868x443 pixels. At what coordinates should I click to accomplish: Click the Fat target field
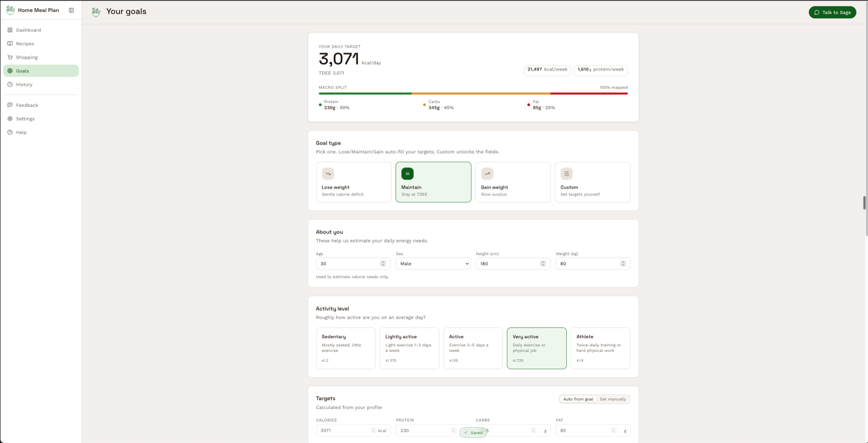click(593, 431)
